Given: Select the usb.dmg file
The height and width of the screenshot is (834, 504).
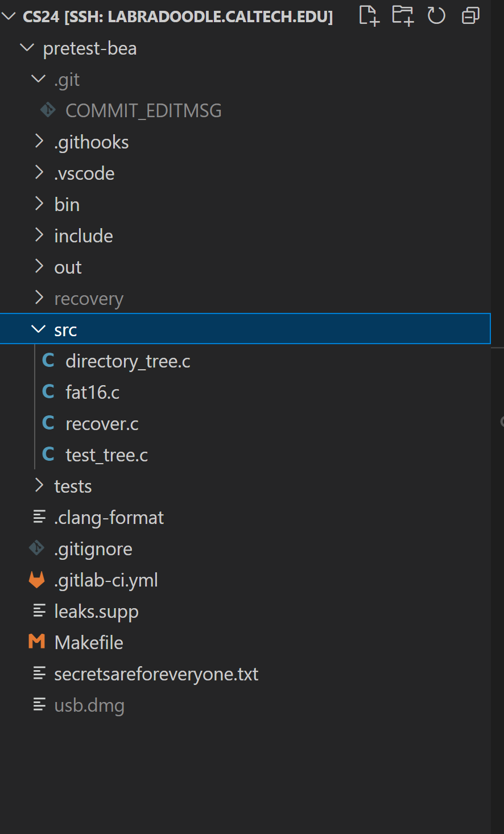Looking at the screenshot, I should coord(89,705).
